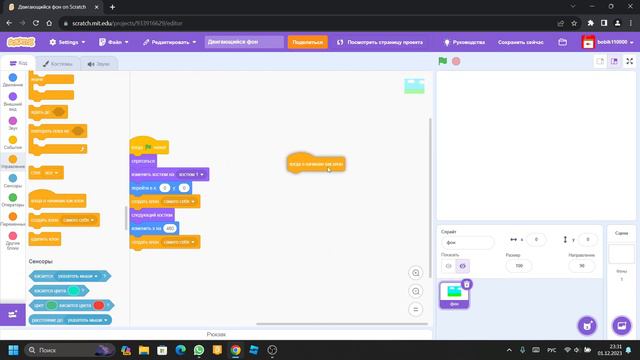Click the спрятаться block in the script
This screenshot has height=360, width=640.
point(143,161)
